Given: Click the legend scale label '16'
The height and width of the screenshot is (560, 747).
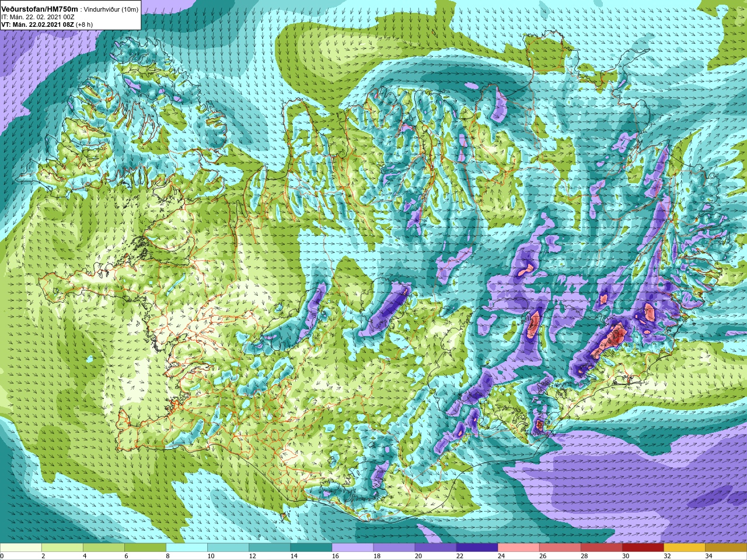Looking at the screenshot, I should click(x=335, y=556).
